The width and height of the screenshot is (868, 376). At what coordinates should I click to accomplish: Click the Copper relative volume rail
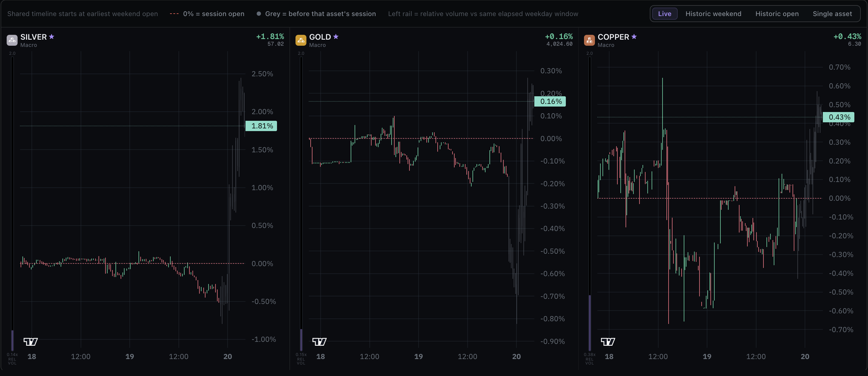point(590,204)
